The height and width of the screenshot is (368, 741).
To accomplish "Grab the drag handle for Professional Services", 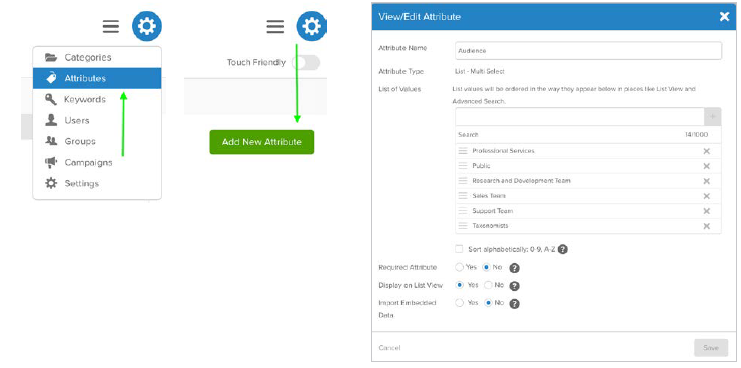I will 463,151.
